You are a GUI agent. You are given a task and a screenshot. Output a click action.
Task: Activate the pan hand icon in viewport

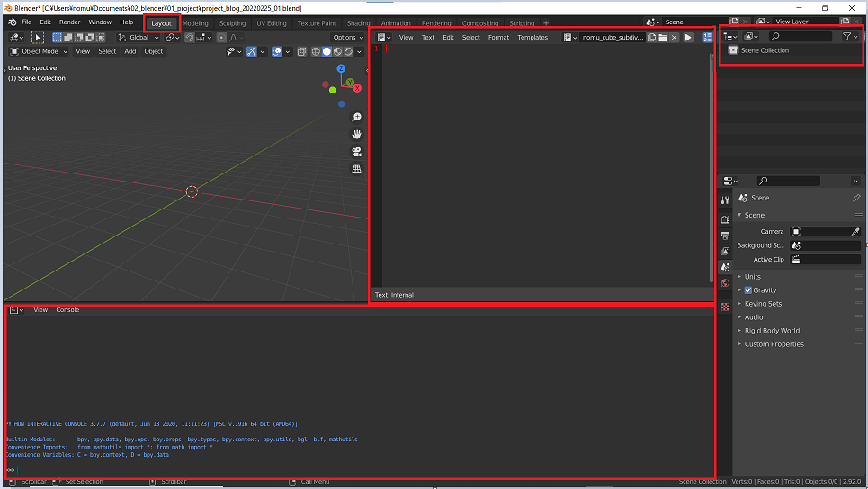356,135
